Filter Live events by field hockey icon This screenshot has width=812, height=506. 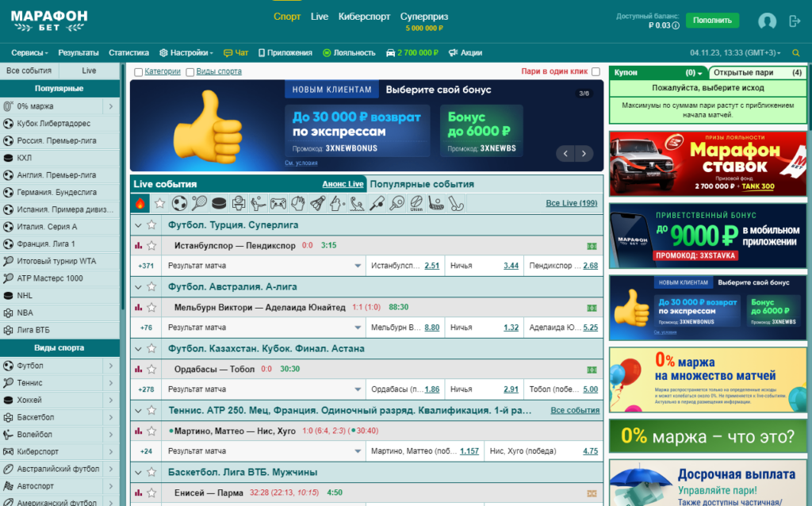click(456, 204)
